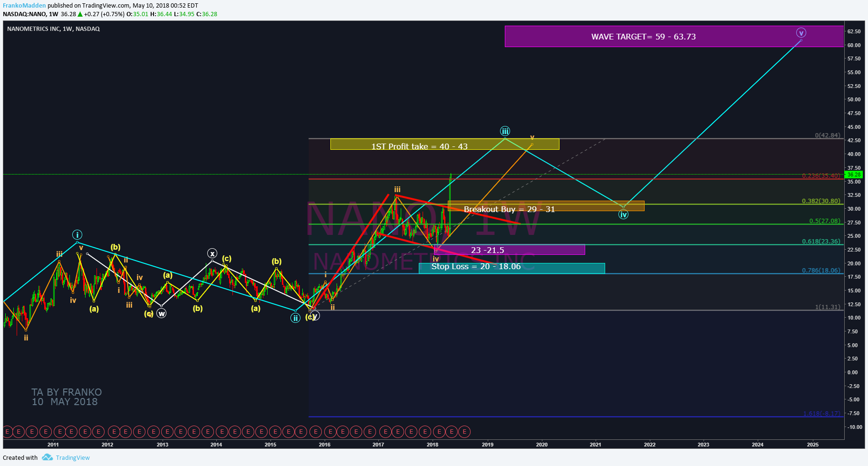Click the NANOMETRICS INC, 1W, NASDAQ chart title
The height and width of the screenshot is (466, 868).
[53, 29]
